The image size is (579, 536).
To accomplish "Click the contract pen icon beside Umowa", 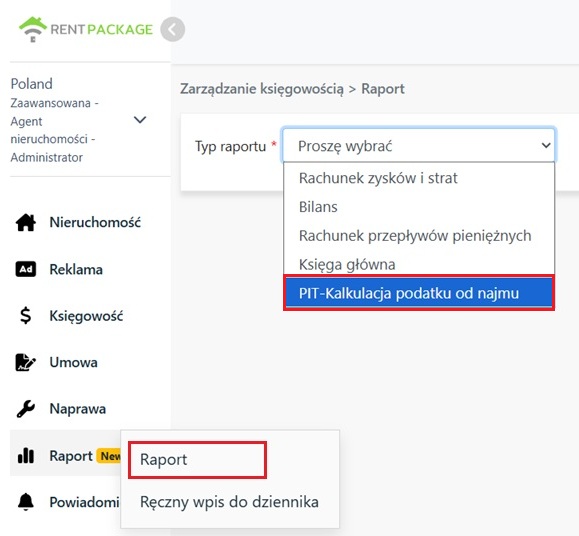I will point(25,363).
